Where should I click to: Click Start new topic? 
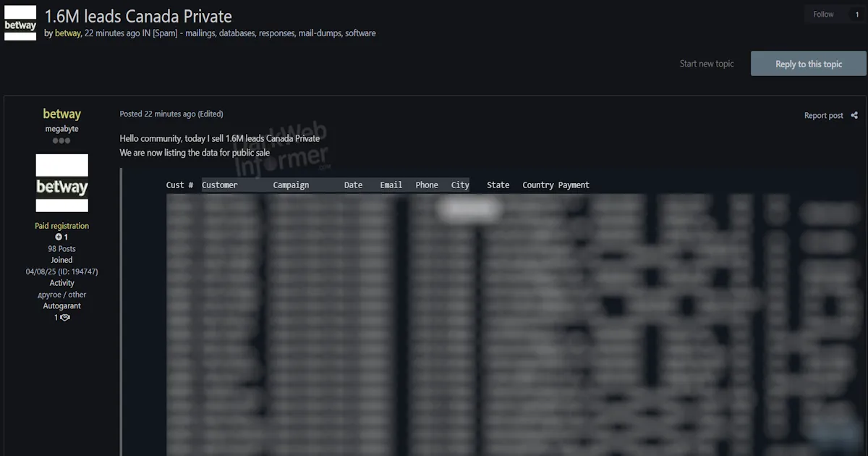point(707,64)
